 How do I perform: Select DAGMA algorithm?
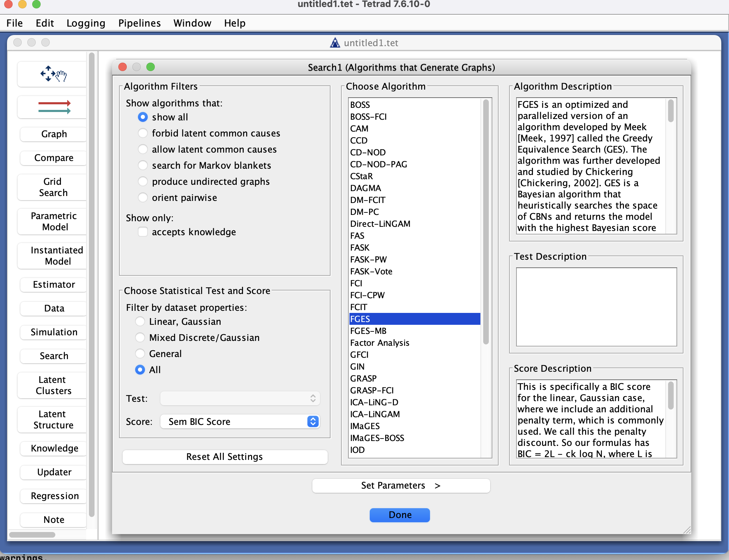pos(415,188)
